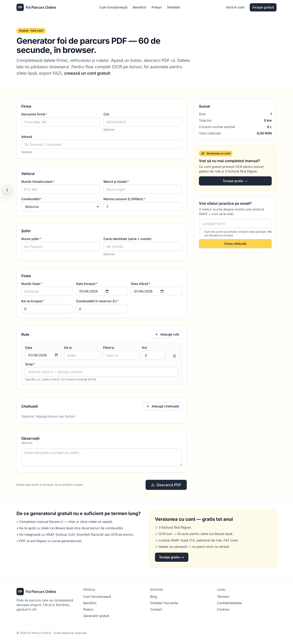Open calendar icon in route Data field
Viewport: 293px width, 644px height.
point(56,355)
